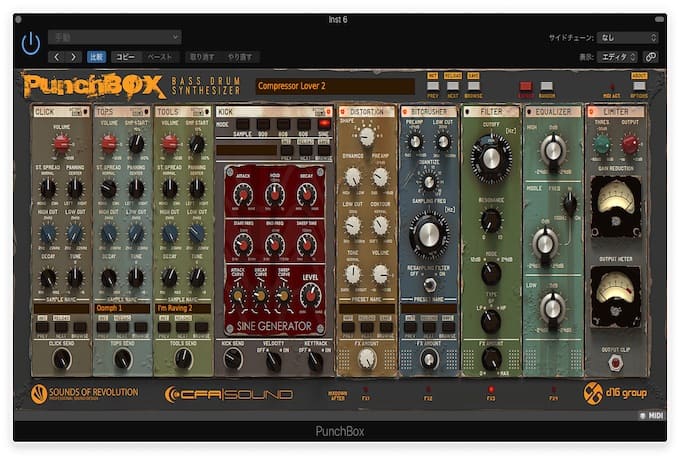Click the 比較 compare button

96,57
